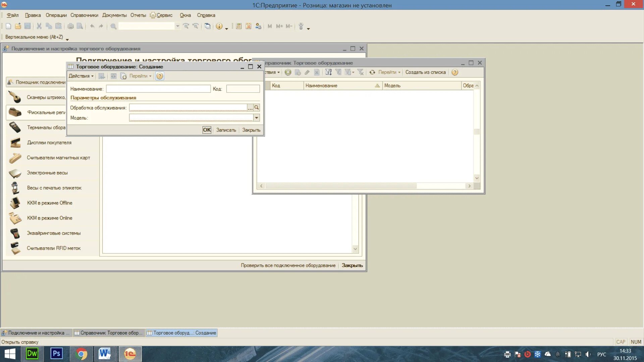Select Электронные весы equipment category
The height and width of the screenshot is (362, 644).
(x=47, y=173)
